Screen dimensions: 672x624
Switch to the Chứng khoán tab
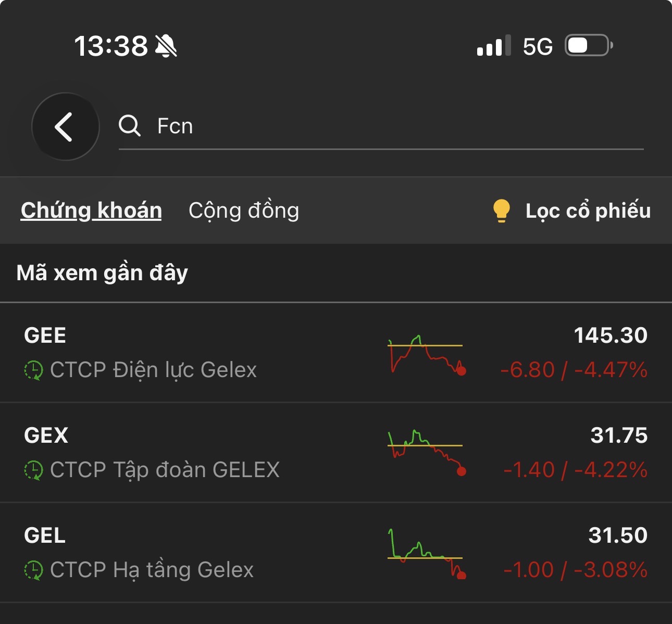click(x=91, y=210)
